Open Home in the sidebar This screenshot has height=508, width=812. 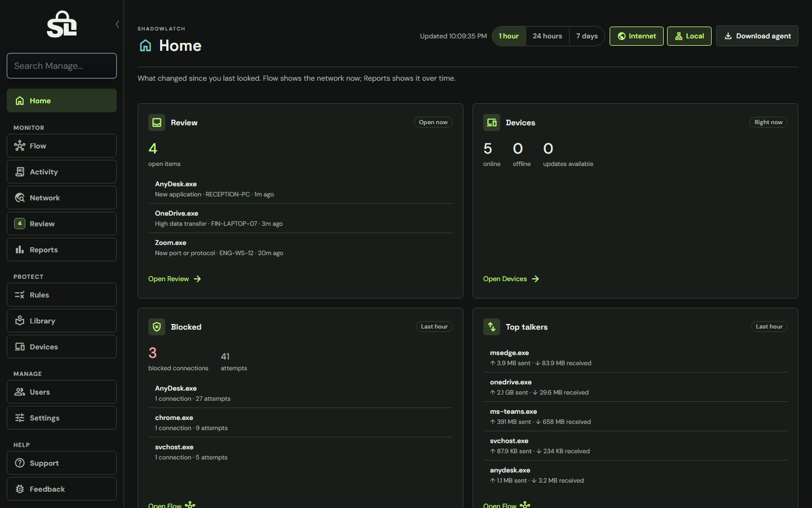pos(61,100)
